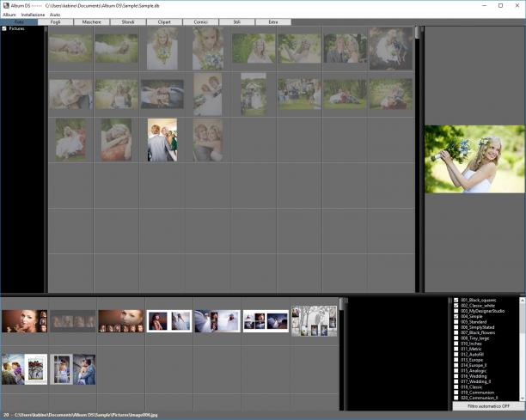This screenshot has height=420, width=526.
Task: Select the brown layout with small photos along bottom
Action: coord(121,321)
